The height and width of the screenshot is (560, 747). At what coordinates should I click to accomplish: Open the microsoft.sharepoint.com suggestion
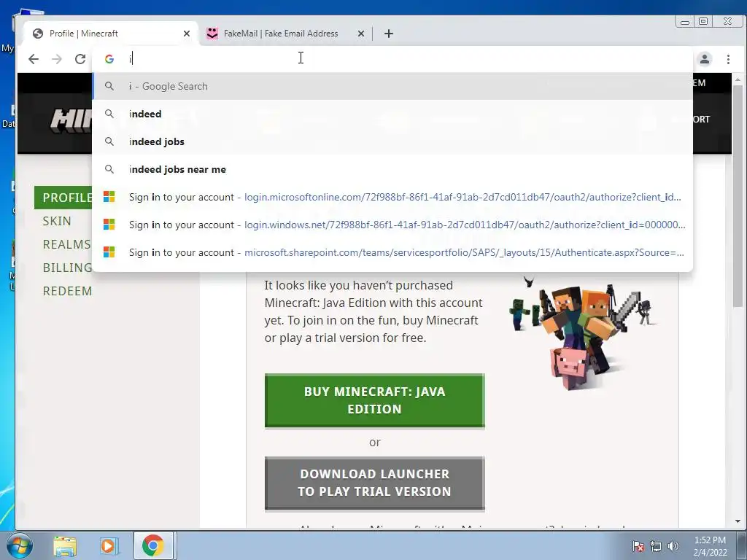point(392,252)
